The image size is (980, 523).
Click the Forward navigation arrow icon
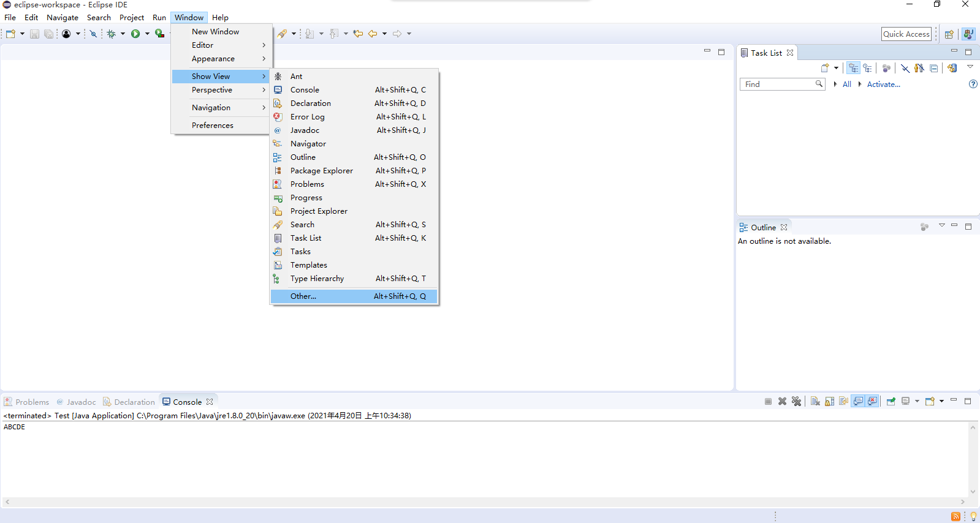pyautogui.click(x=397, y=34)
